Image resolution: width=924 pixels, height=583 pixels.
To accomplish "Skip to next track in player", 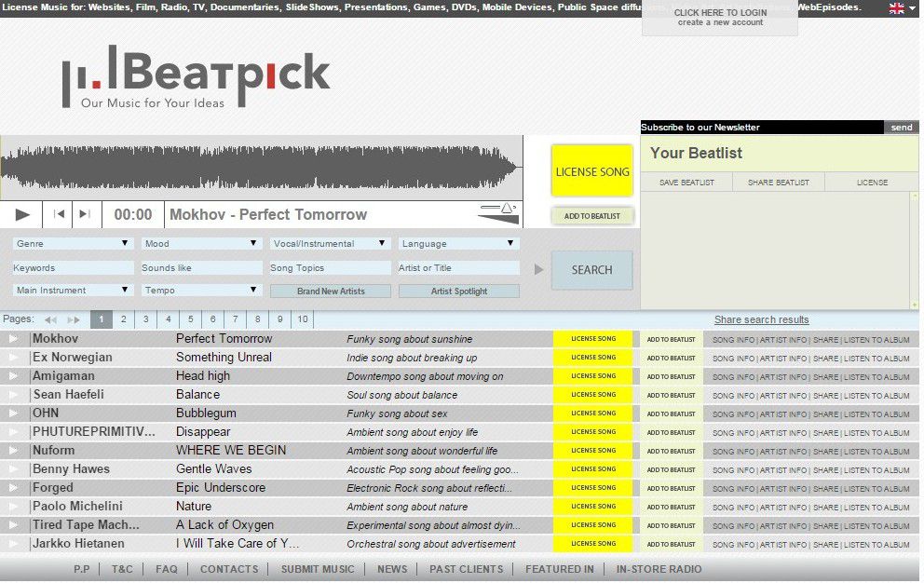I will coord(84,215).
